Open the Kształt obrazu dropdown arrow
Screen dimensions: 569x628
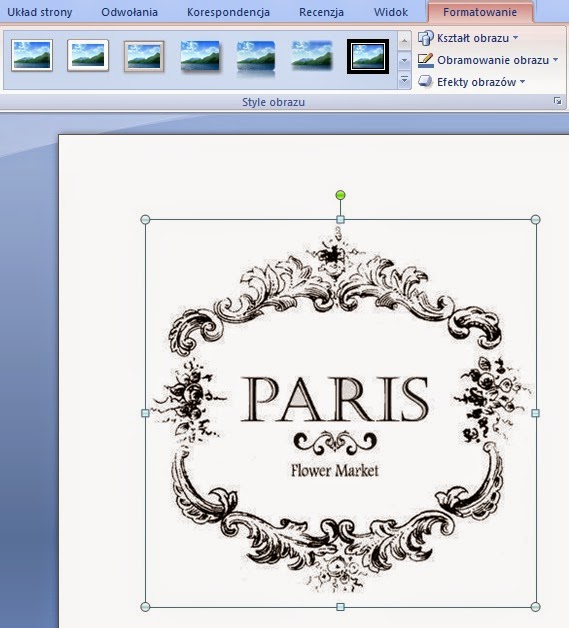coord(515,38)
